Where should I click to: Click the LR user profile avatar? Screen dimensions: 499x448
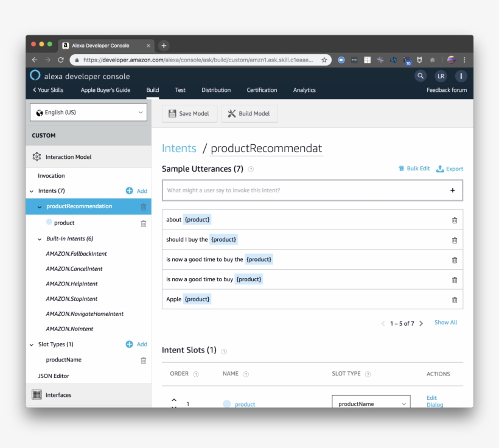point(441,76)
